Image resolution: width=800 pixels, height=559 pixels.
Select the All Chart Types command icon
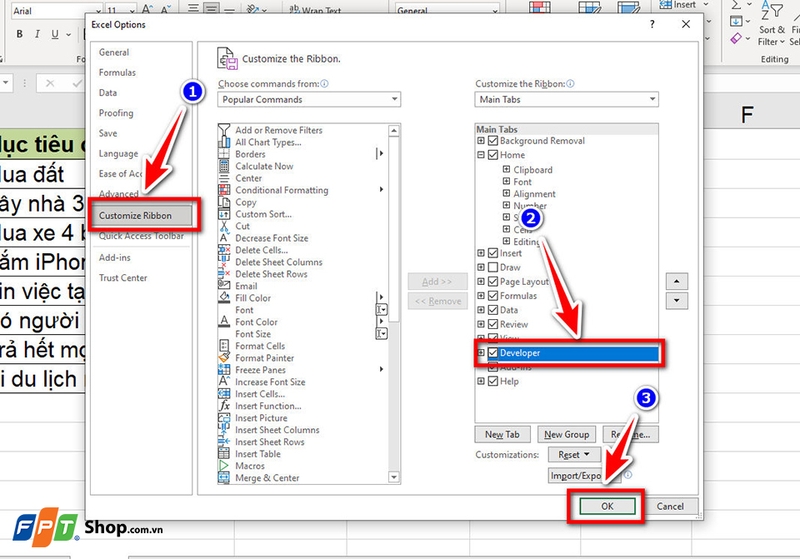click(x=224, y=142)
